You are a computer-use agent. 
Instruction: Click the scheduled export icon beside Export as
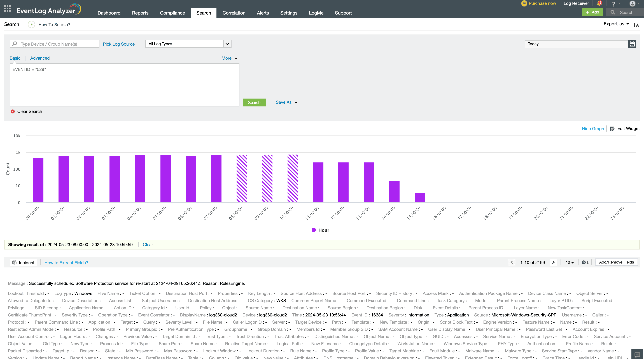click(636, 25)
